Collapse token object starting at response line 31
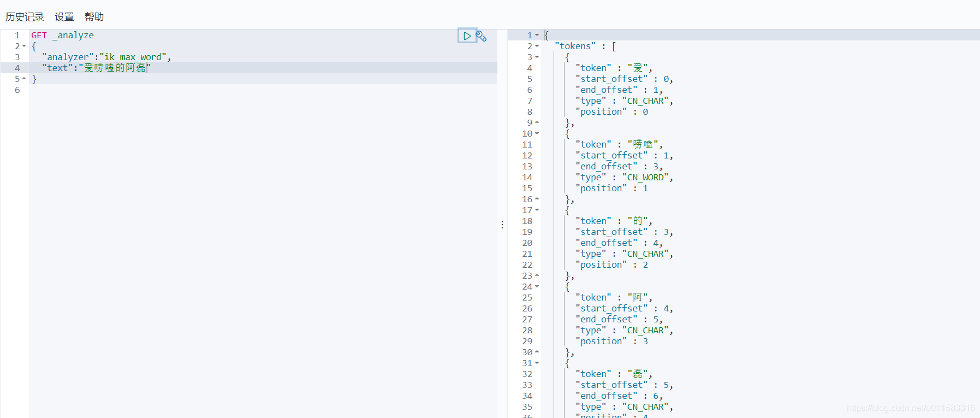This screenshot has width=980, height=418. pos(537,363)
